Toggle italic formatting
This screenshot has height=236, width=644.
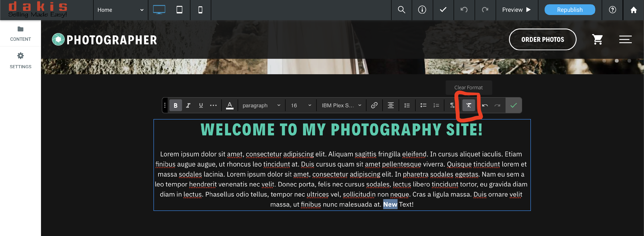coord(188,105)
